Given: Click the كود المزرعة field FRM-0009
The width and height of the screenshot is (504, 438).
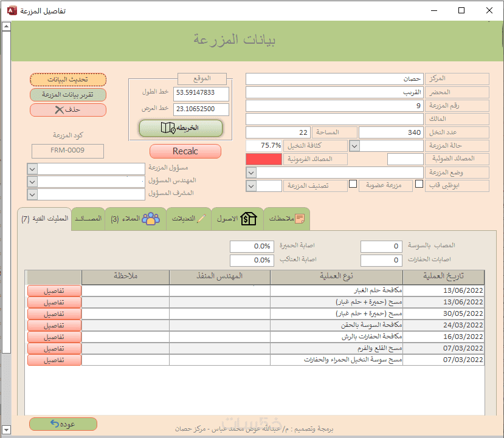Looking at the screenshot, I should [67, 151].
